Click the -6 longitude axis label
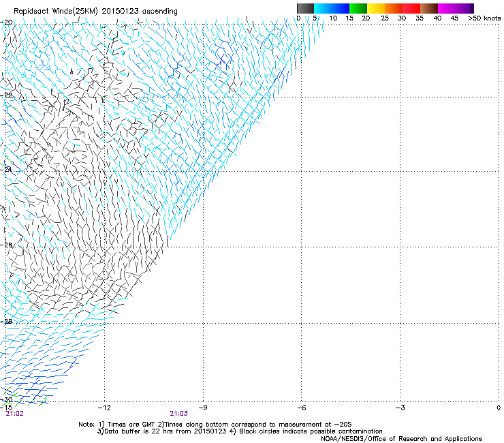This screenshot has width=504, height=443. click(x=302, y=408)
